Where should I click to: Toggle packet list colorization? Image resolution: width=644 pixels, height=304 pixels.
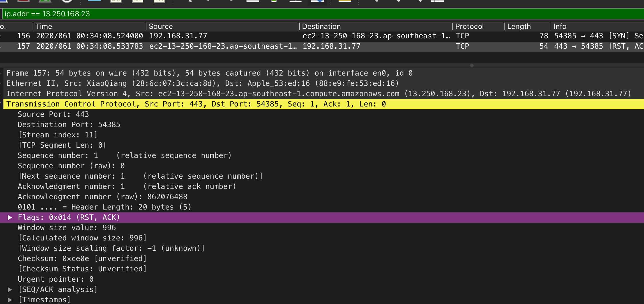345,2
